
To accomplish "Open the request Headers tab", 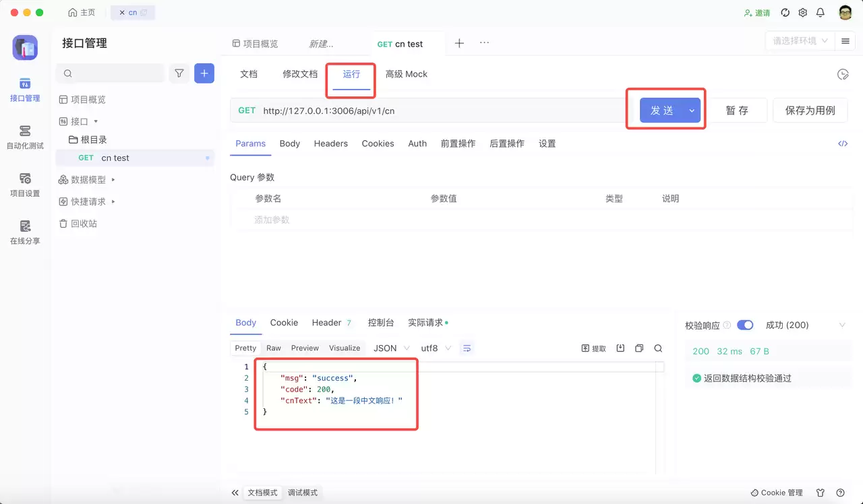I will (x=331, y=144).
